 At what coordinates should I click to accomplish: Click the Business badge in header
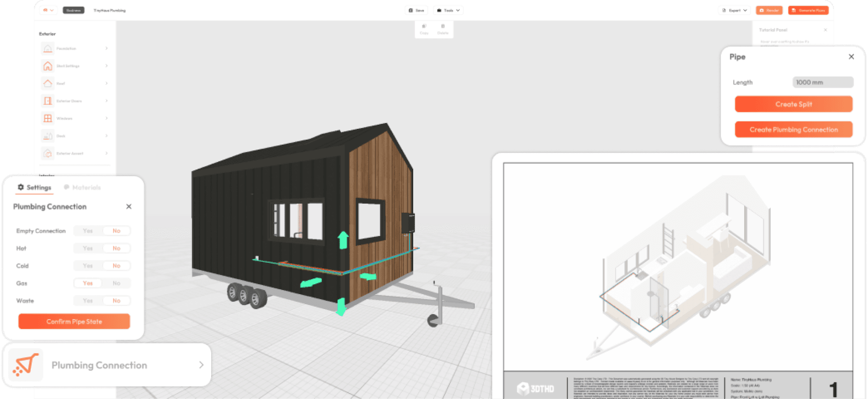pyautogui.click(x=73, y=10)
